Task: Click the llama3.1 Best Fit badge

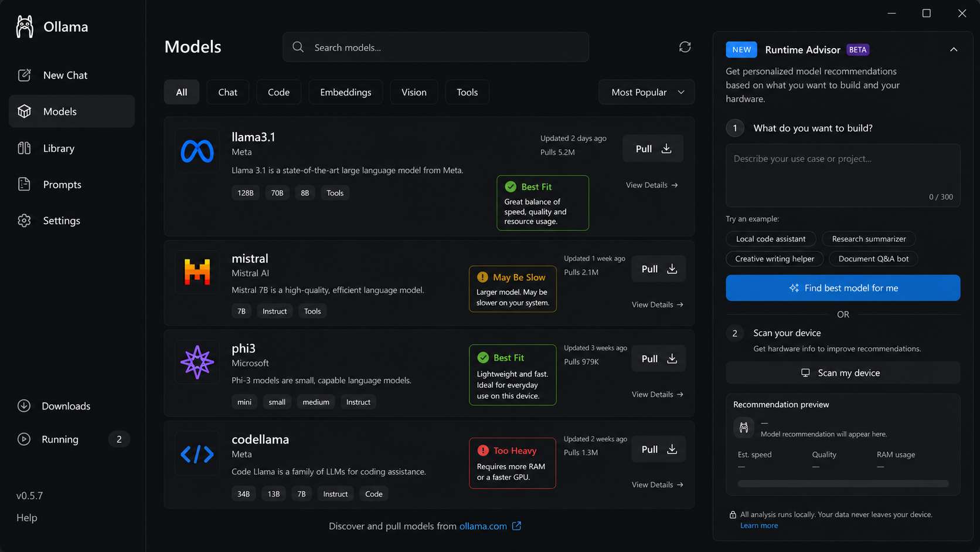Action: click(x=543, y=203)
